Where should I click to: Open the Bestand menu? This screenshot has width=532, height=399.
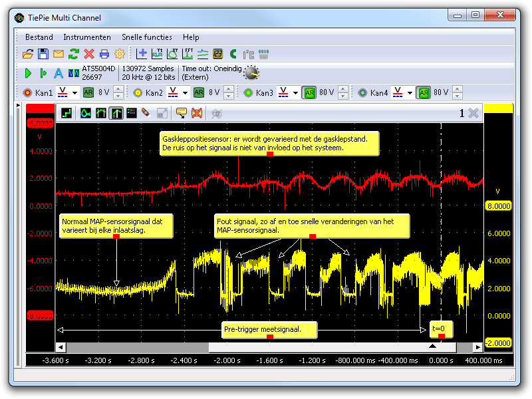click(x=39, y=37)
